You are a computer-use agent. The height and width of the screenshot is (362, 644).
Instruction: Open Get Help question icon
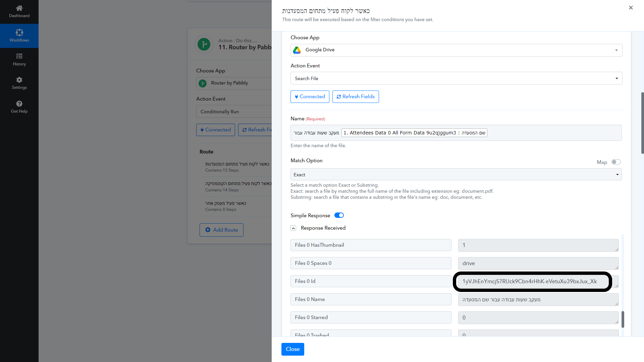[x=19, y=104]
